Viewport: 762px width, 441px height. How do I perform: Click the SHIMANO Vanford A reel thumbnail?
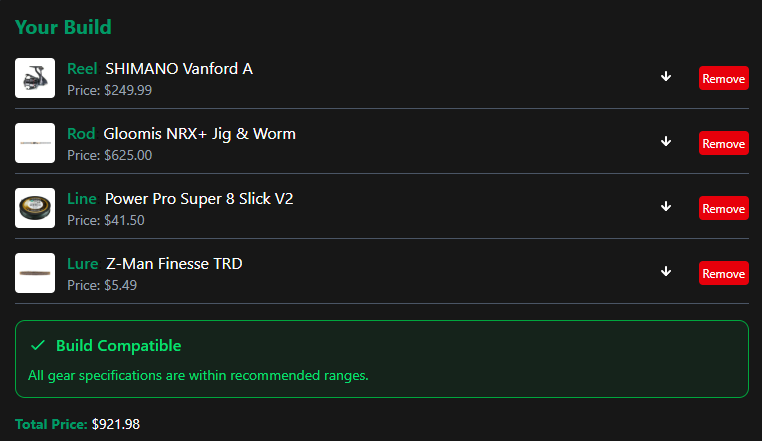[x=35, y=78]
